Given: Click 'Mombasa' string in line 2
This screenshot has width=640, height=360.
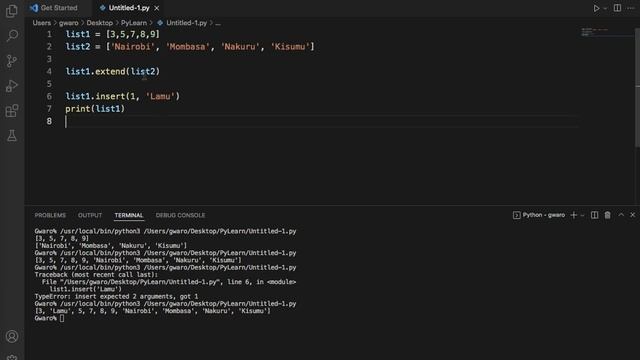Looking at the screenshot, I should (187, 47).
